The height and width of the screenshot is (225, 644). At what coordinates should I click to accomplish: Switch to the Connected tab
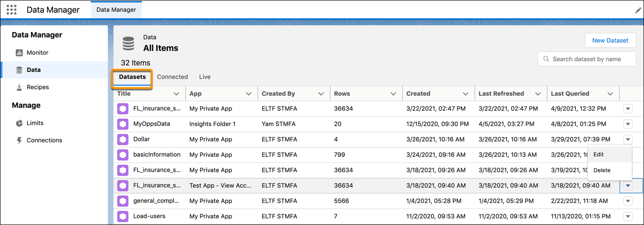coord(172,77)
